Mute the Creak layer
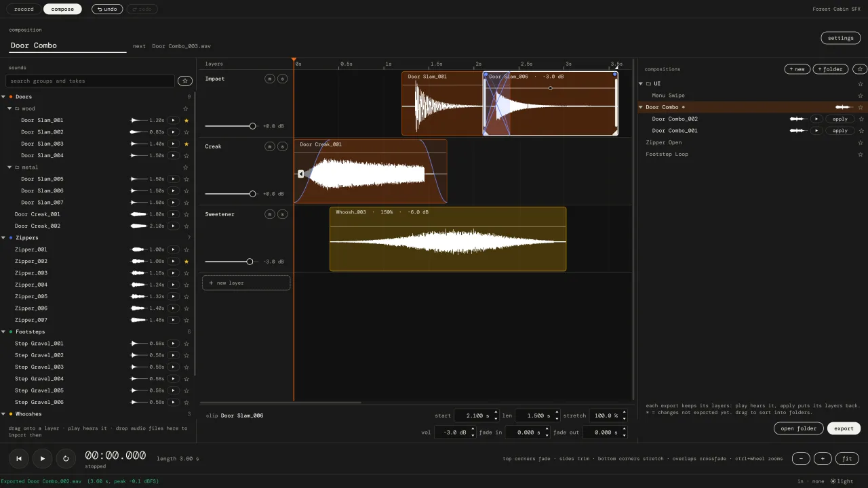Viewport: 868px width, 488px height. (x=270, y=146)
